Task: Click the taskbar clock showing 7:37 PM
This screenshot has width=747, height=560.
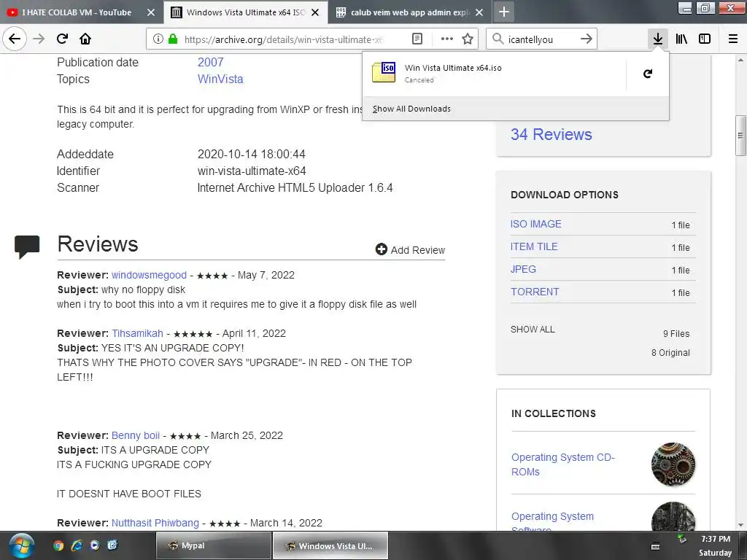Action: [716, 539]
